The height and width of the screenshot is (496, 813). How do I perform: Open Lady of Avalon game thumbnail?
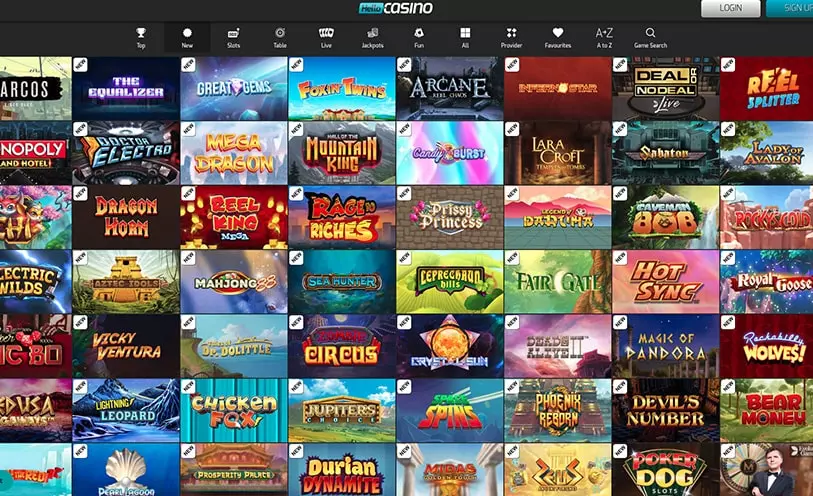pos(766,153)
